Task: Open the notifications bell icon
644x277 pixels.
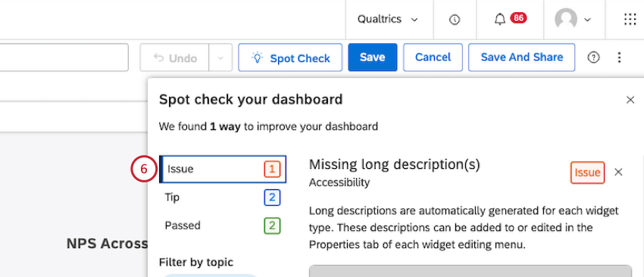Action: (x=500, y=19)
